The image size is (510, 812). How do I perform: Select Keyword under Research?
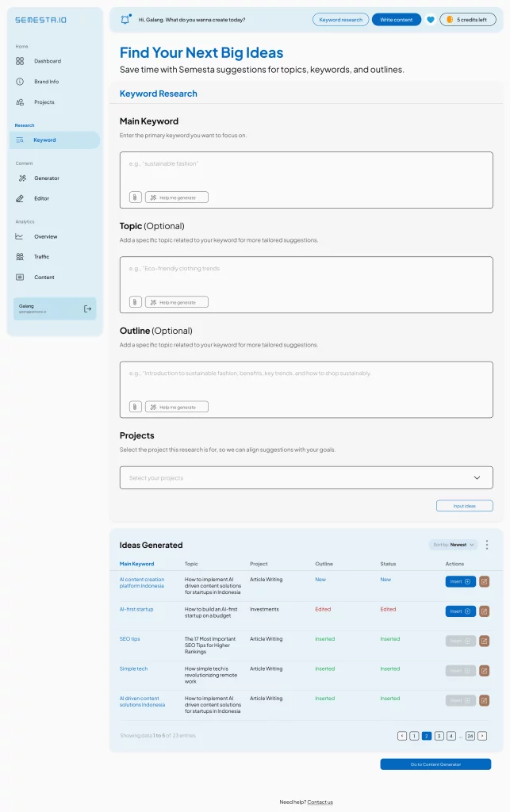click(55, 140)
